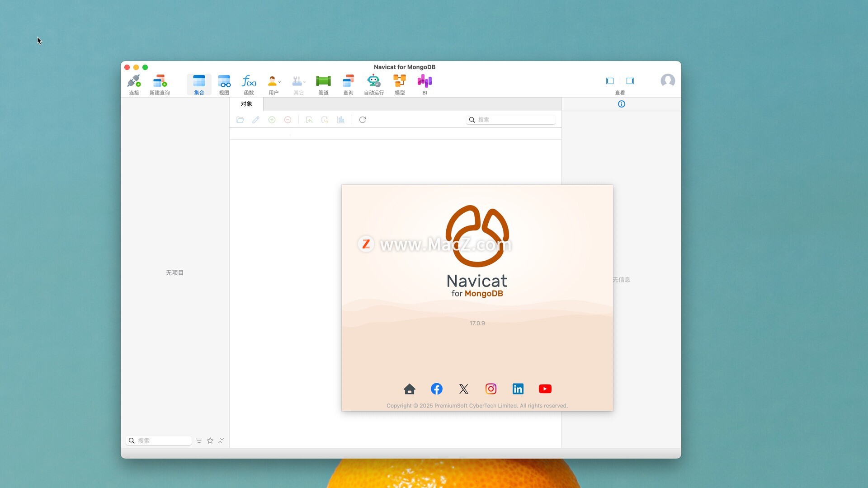
Task: Click the collapse chevrons in sidebar footer
Action: coord(221,441)
